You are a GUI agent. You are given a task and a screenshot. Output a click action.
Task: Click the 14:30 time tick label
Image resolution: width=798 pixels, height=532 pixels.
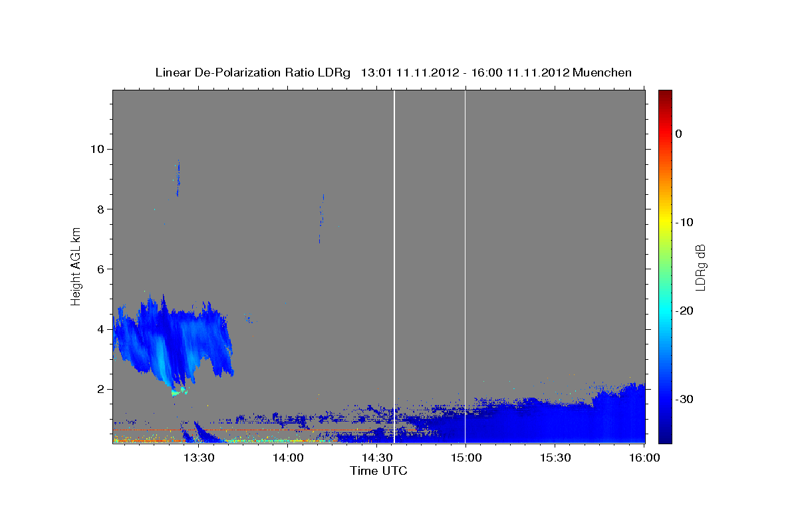pyautogui.click(x=377, y=458)
